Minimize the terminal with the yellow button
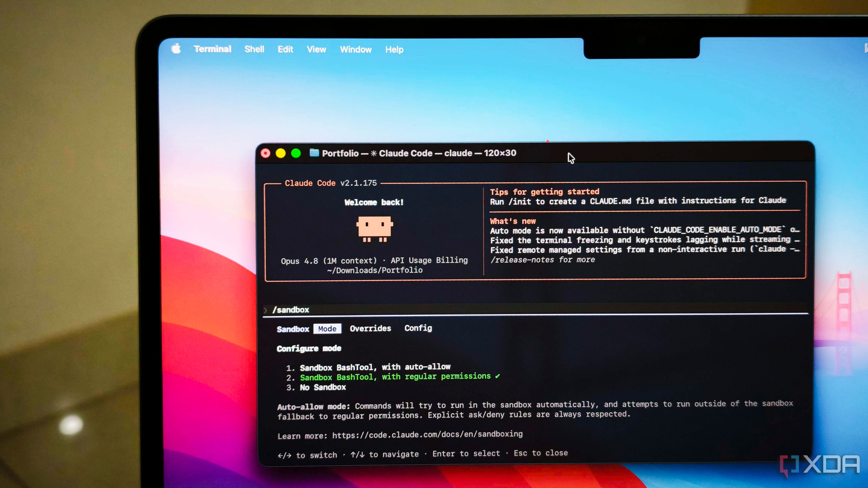The width and height of the screenshot is (868, 488). tap(281, 153)
